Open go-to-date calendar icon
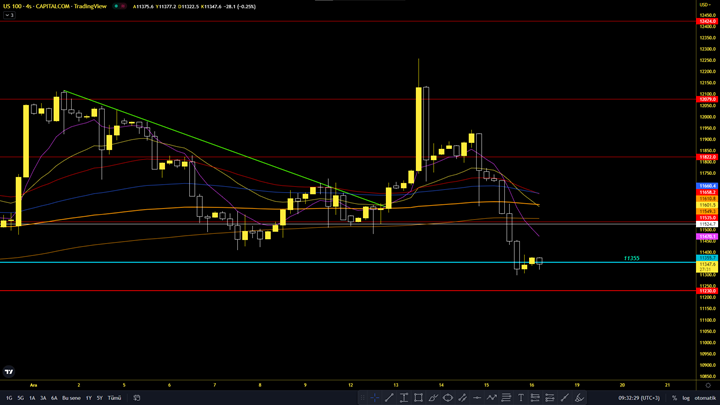Viewport: 720px width, 405px height. pyautogui.click(x=137, y=398)
